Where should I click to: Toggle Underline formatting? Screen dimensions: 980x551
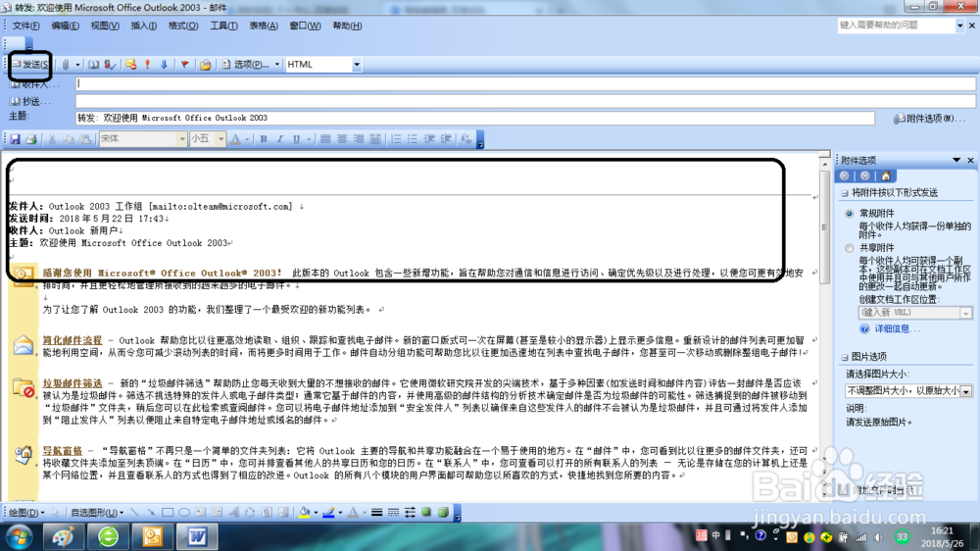pos(296,139)
